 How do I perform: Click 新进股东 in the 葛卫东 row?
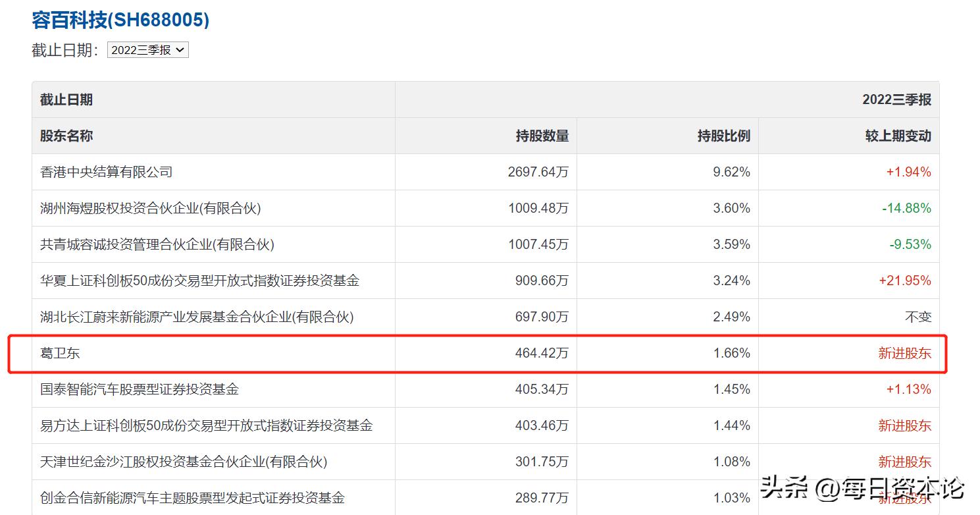(905, 354)
